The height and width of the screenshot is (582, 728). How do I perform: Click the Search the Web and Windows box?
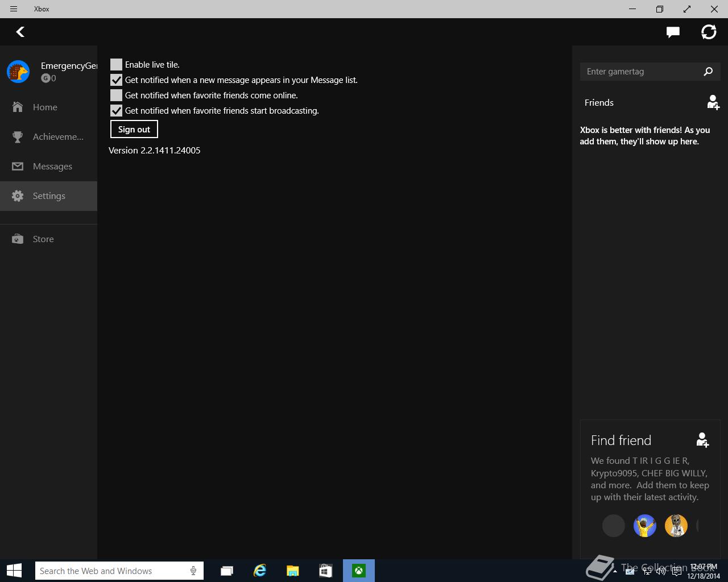pyautogui.click(x=119, y=571)
